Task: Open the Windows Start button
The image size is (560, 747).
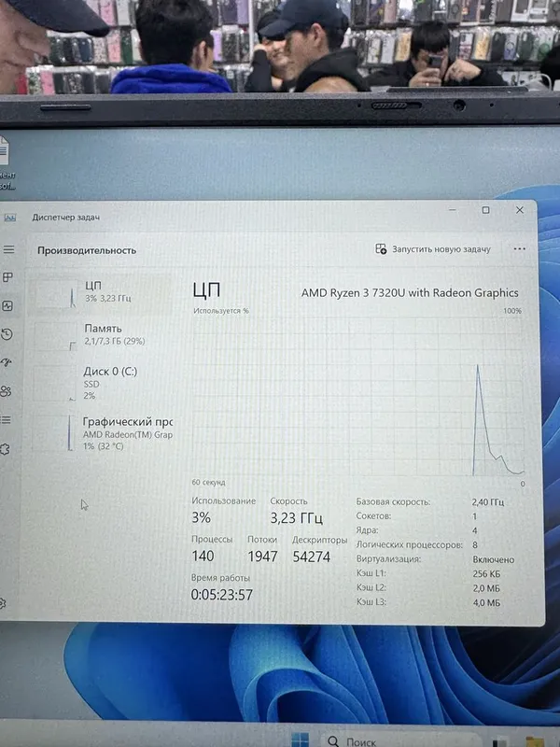Action: tap(300, 740)
